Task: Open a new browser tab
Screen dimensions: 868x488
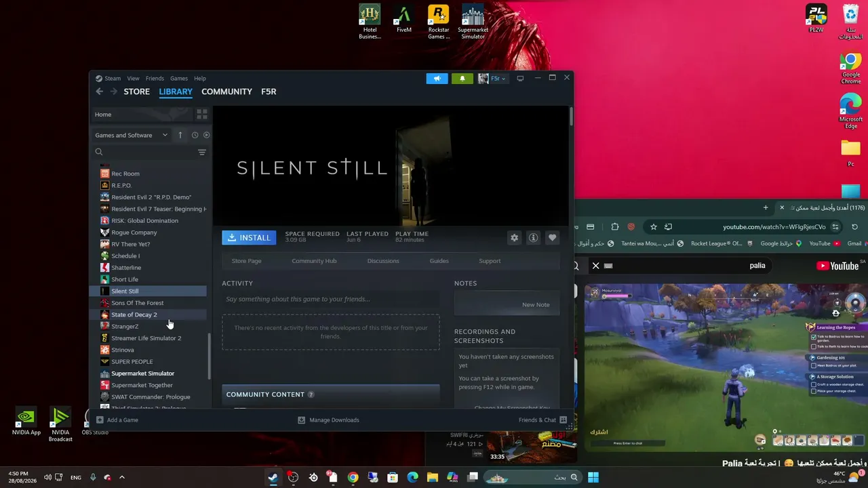Action: tap(766, 207)
